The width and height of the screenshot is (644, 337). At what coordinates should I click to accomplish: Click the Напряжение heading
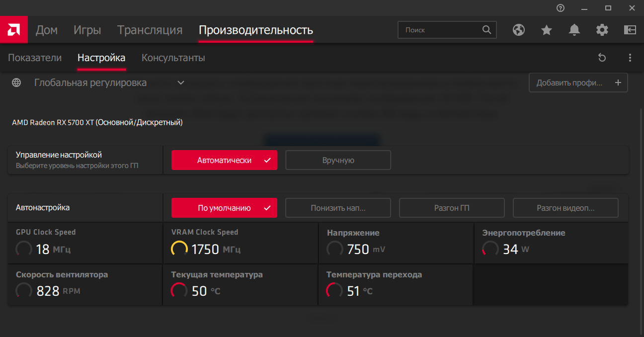click(353, 233)
